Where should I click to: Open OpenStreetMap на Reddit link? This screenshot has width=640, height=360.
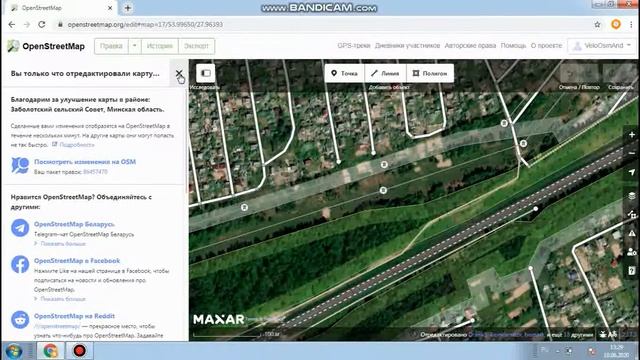74,316
